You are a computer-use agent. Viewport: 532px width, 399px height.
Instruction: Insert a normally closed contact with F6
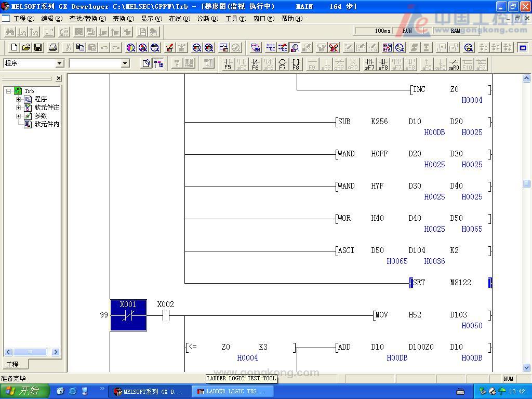[255, 64]
